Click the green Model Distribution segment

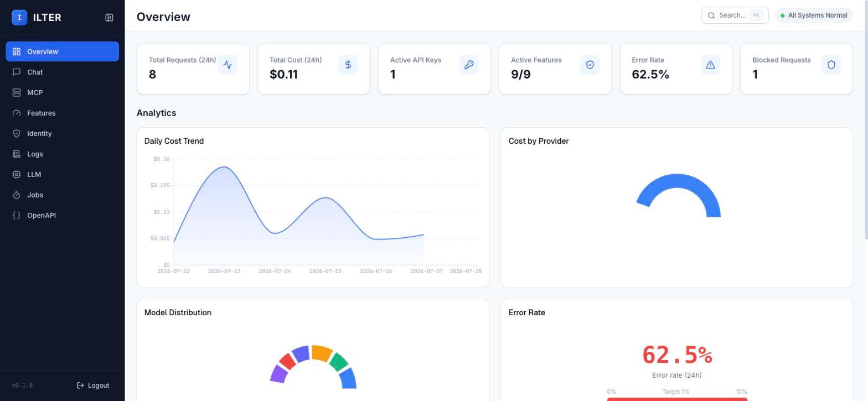pos(338,361)
